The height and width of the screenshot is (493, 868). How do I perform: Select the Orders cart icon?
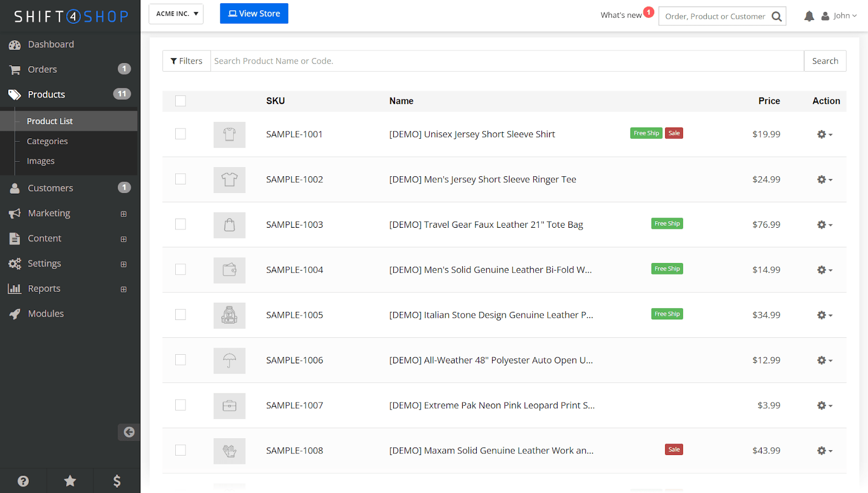pos(15,69)
